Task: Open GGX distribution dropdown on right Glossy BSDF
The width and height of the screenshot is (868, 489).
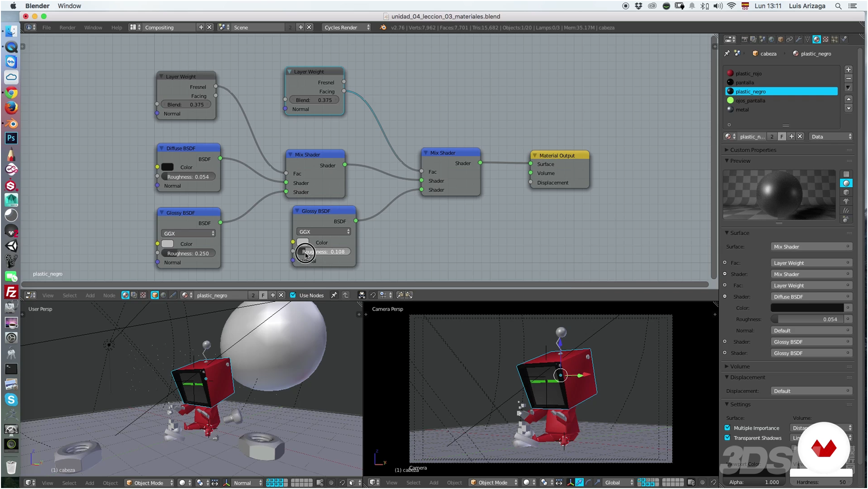Action: 324,231
